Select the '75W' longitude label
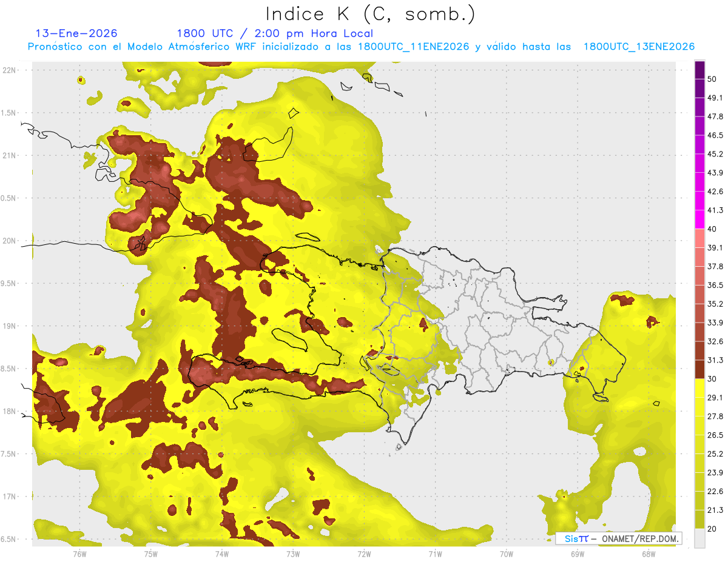The width and height of the screenshot is (728, 562). pos(150,554)
